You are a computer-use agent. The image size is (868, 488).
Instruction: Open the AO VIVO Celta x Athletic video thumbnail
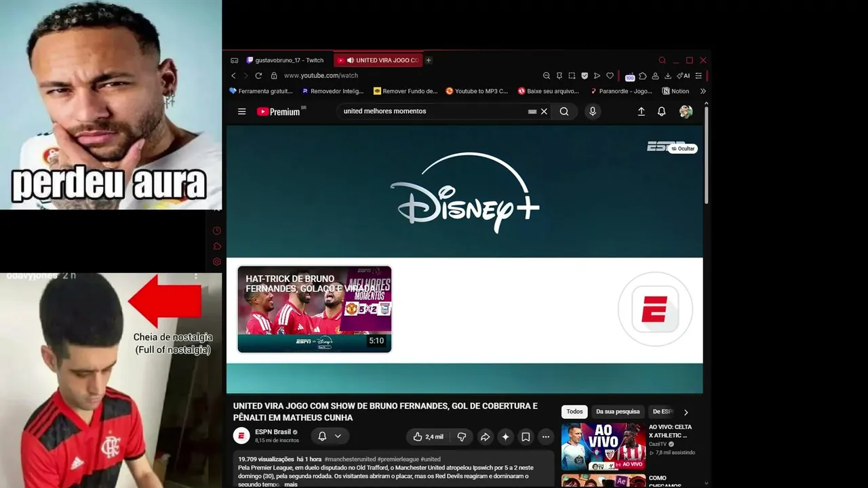pyautogui.click(x=604, y=447)
